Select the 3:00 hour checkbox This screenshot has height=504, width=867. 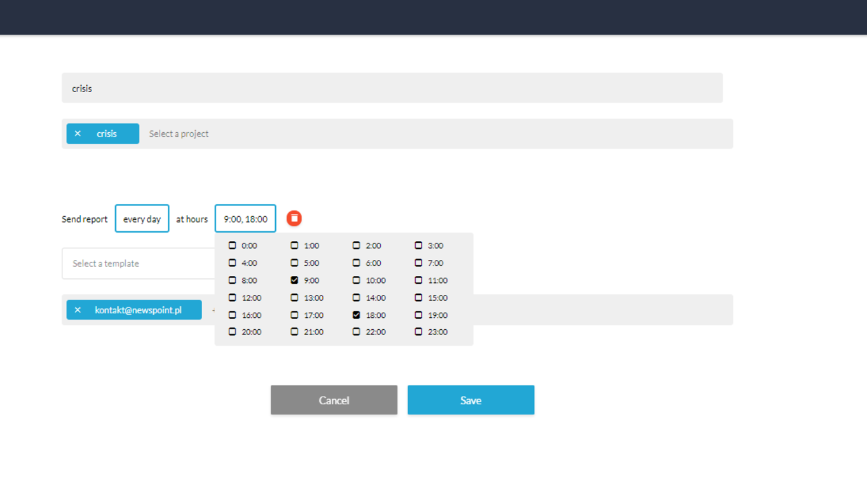[418, 245]
